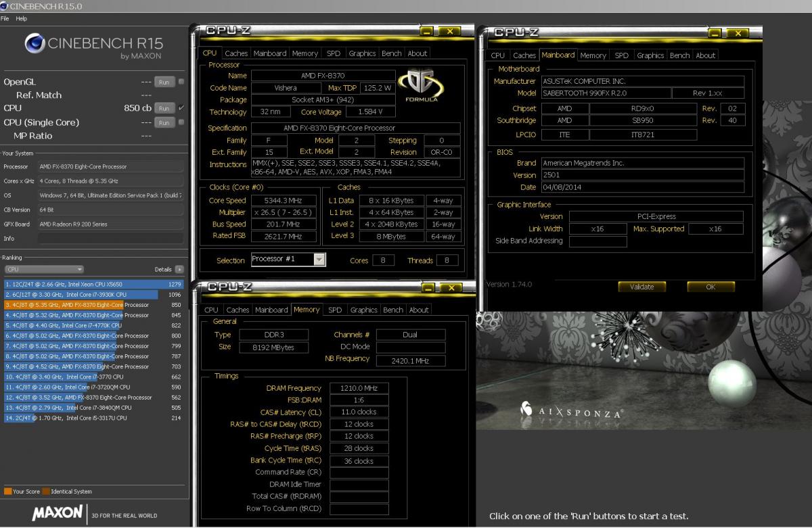Select ranking row 13 Core i7-3840QM

pyautogui.click(x=94, y=408)
